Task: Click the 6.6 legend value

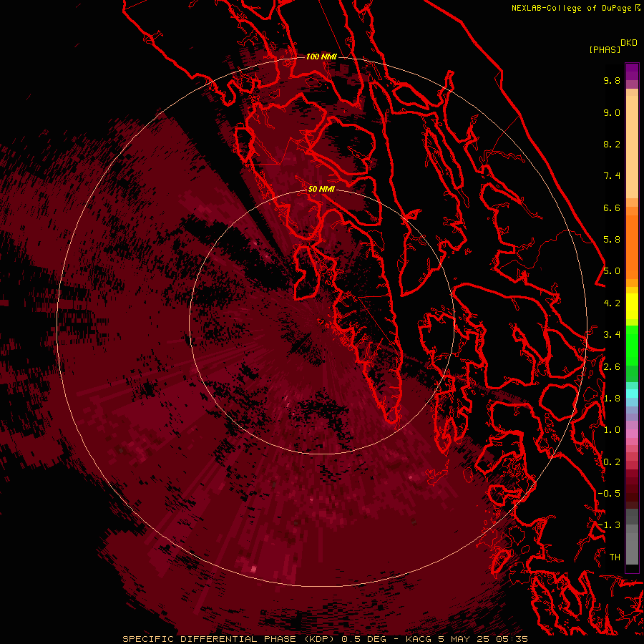Action: coord(612,208)
